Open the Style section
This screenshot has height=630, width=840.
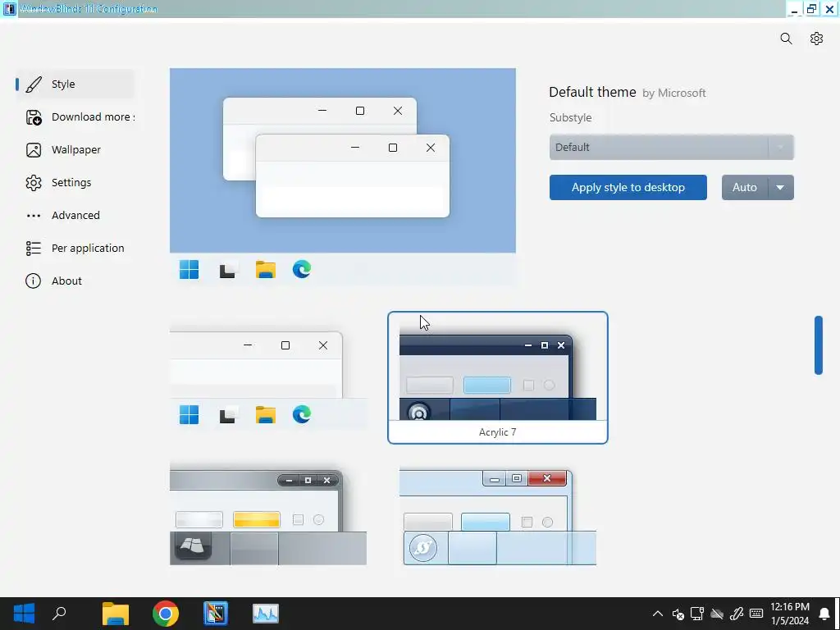[75, 84]
